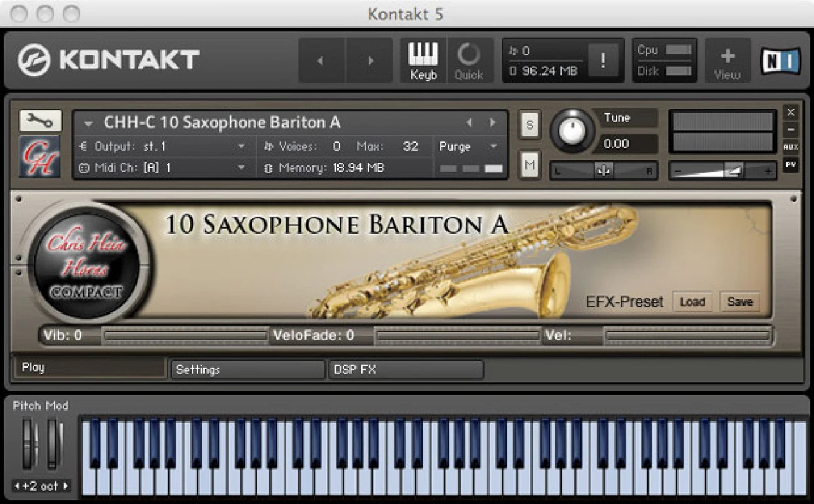814x504 pixels.
Task: Click the VeloFade slider bar
Action: pos(457,336)
